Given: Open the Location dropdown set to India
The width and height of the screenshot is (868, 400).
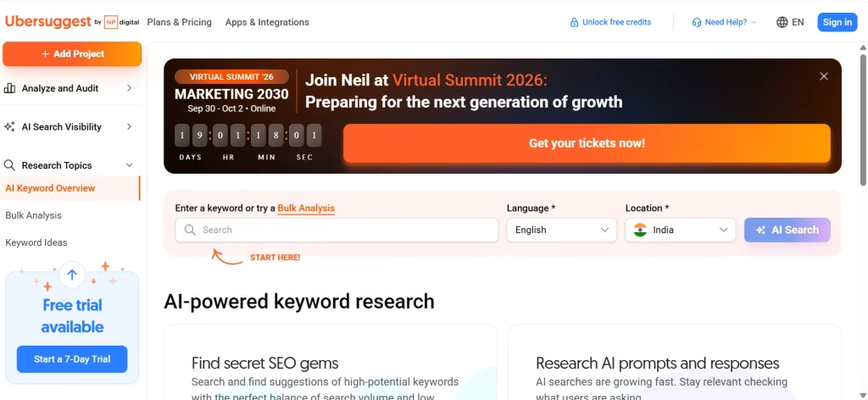Looking at the screenshot, I should pyautogui.click(x=681, y=230).
